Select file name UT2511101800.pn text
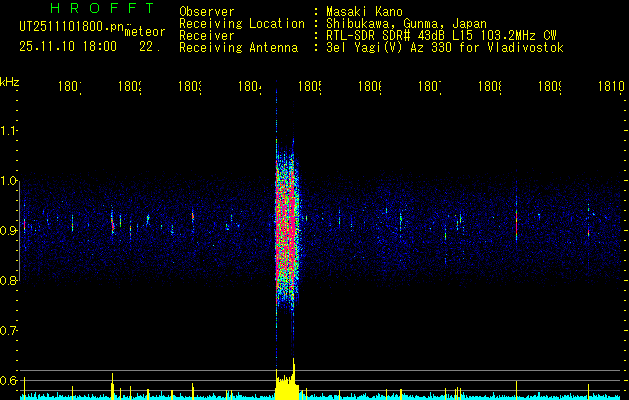Screen dimensions: 629x400 coord(72,27)
